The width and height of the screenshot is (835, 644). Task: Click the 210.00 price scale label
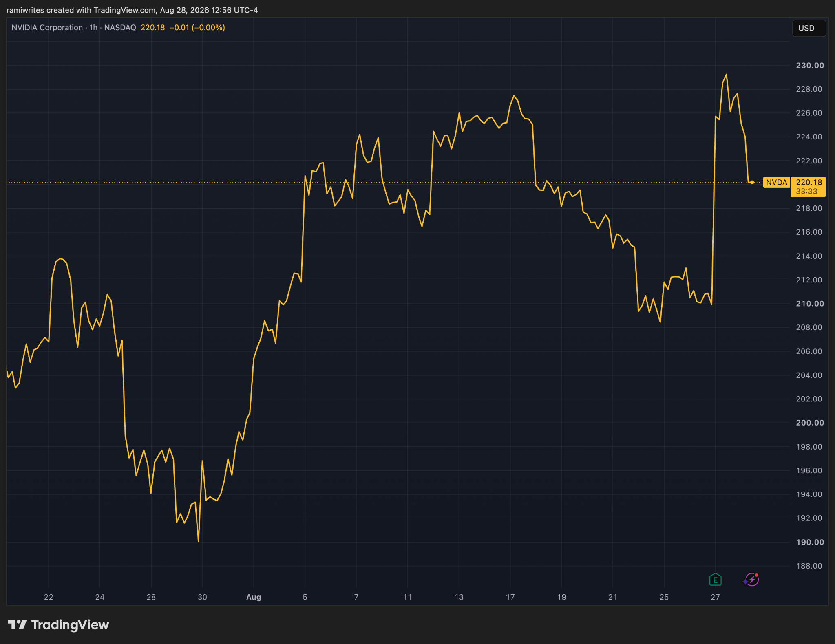pos(810,304)
